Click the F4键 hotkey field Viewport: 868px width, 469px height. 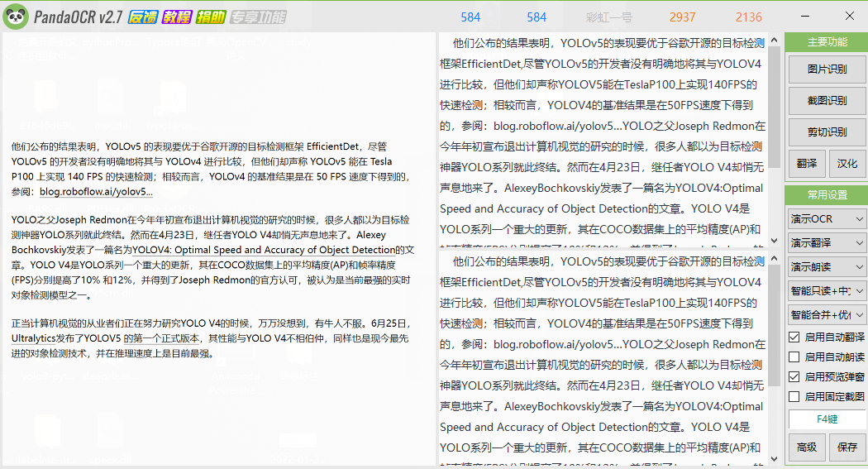[x=827, y=419]
